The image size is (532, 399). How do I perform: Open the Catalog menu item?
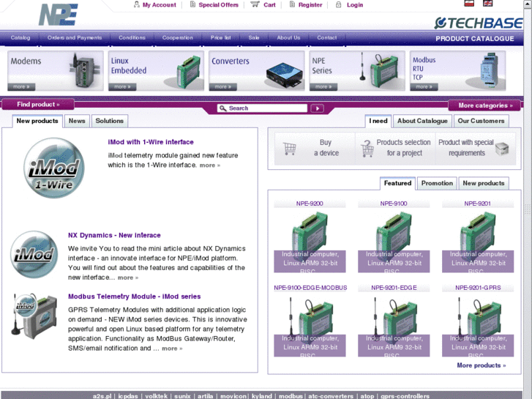pos(20,37)
